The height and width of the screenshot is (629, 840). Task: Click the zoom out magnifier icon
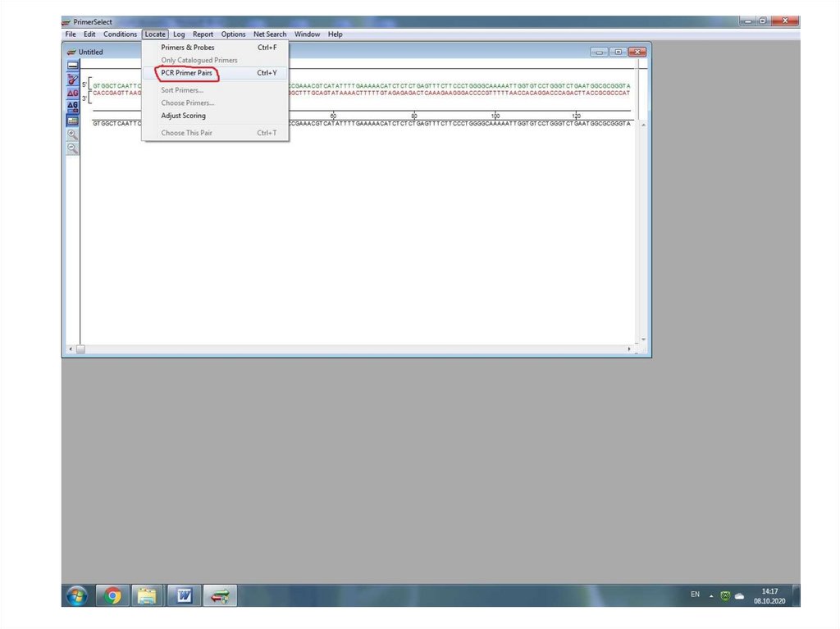pyautogui.click(x=73, y=148)
